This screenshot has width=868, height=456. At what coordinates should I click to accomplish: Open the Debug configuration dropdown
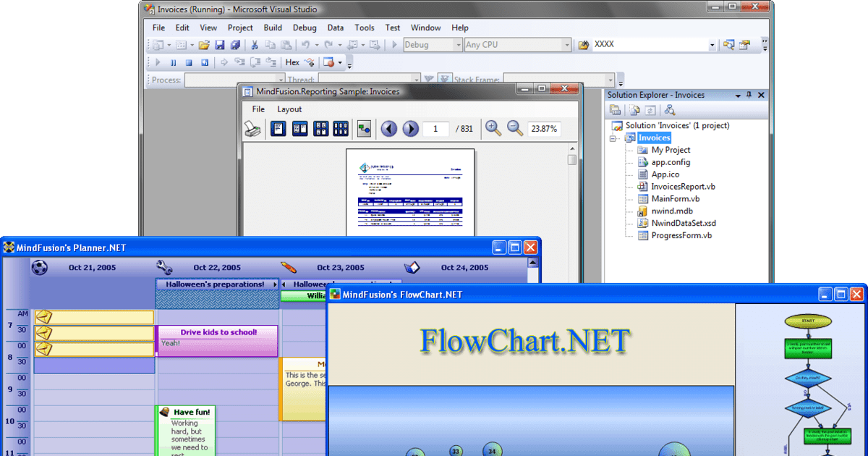459,44
